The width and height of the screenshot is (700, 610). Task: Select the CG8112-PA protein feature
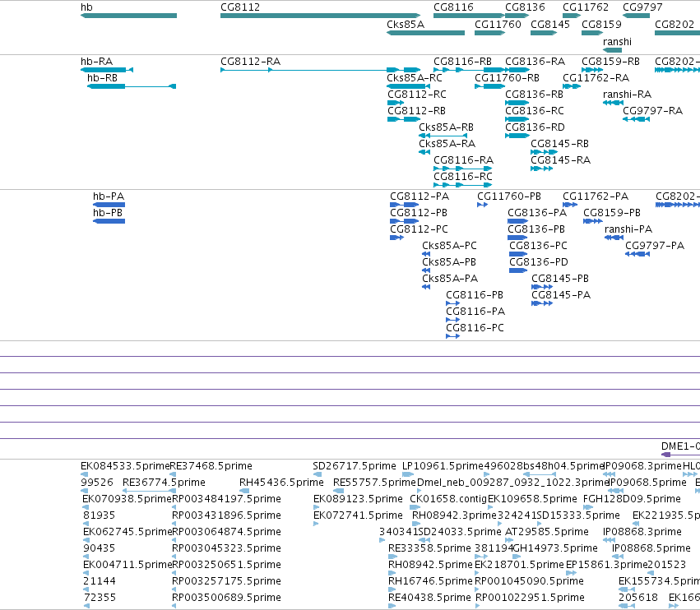click(405, 205)
